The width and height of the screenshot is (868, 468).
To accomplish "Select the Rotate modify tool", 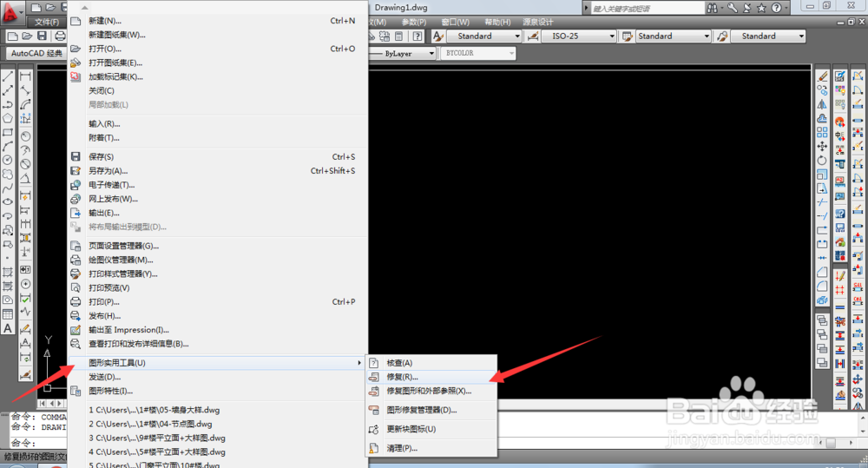I will pos(822,160).
